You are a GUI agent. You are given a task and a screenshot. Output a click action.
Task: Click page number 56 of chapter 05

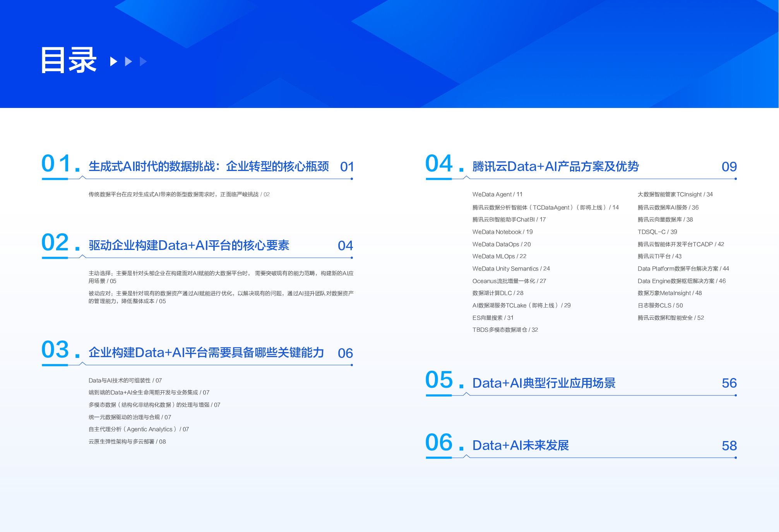pos(729,383)
